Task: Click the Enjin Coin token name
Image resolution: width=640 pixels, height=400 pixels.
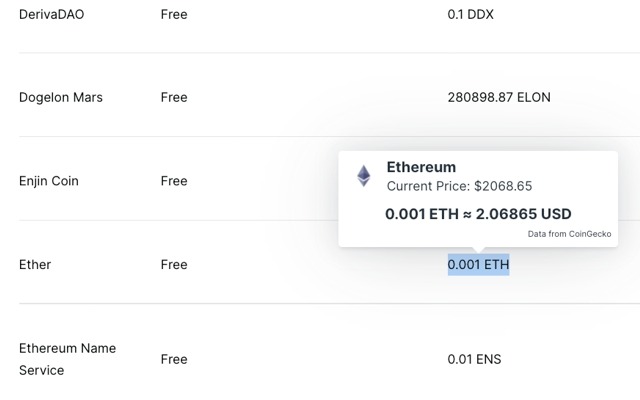Action: 49,181
